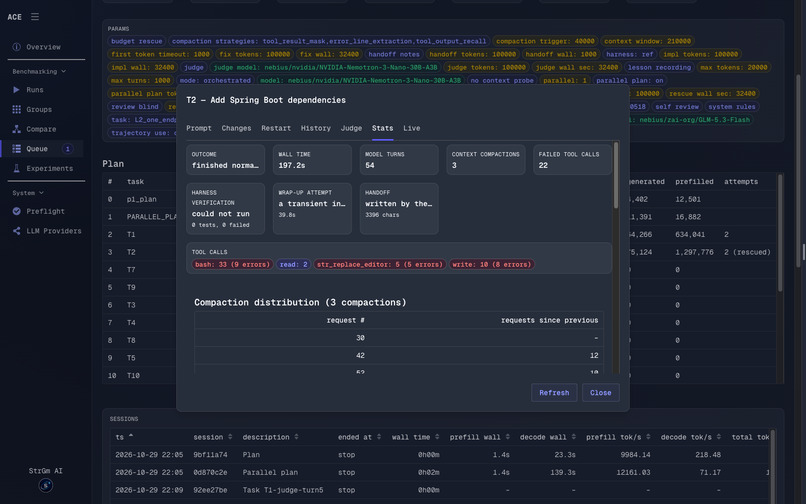Click the compaction trigger: 40000 tag

[545, 41]
